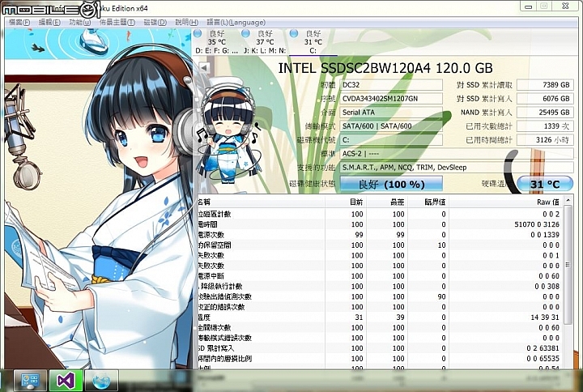Click the 良好 (100 %) health status button
Image resolution: width=583 pixels, height=392 pixels.
(x=392, y=184)
